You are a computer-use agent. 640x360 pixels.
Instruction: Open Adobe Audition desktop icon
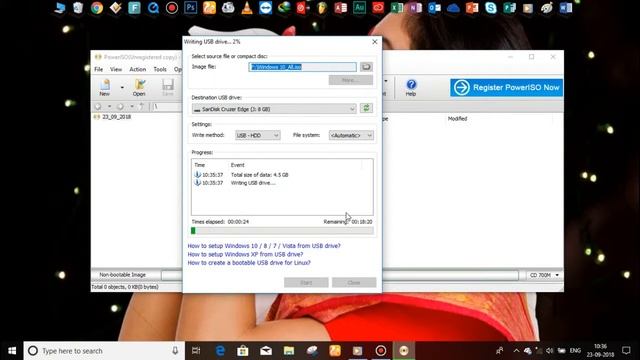359,8
